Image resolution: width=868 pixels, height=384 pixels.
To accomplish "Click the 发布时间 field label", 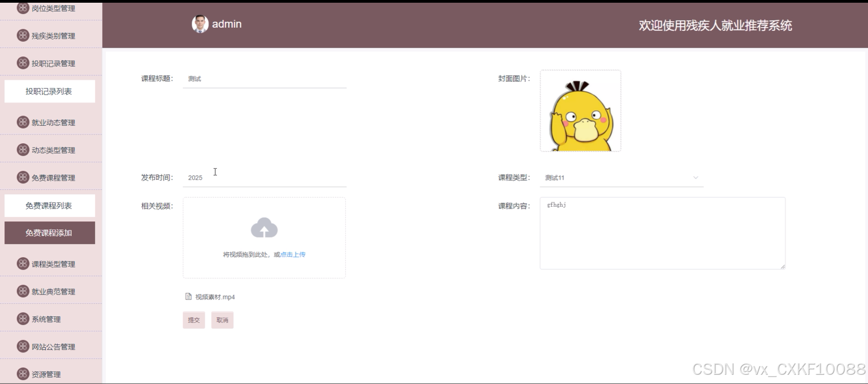I will [157, 177].
